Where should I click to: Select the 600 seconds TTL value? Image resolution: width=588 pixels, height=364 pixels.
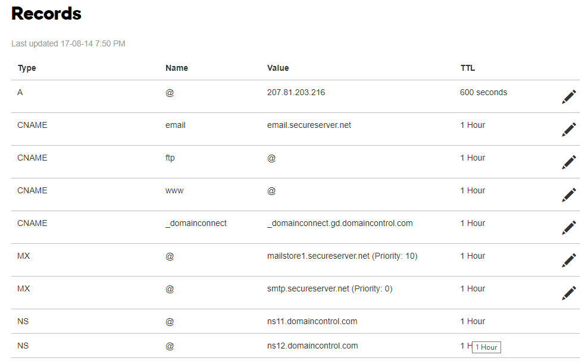point(483,92)
